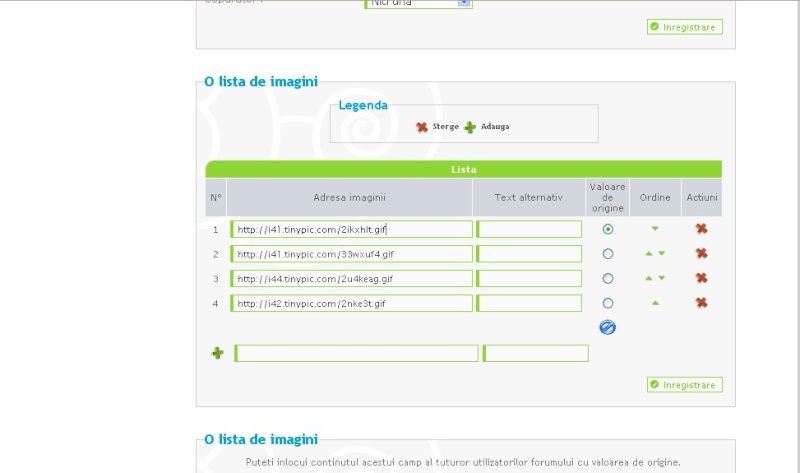This screenshot has height=473, width=800.
Task: Move row 2 down with arrow
Action: (x=662, y=253)
